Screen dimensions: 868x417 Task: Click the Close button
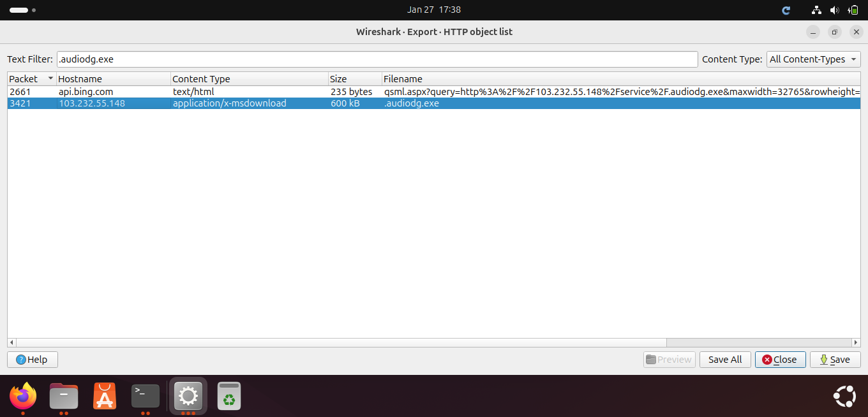(780, 360)
